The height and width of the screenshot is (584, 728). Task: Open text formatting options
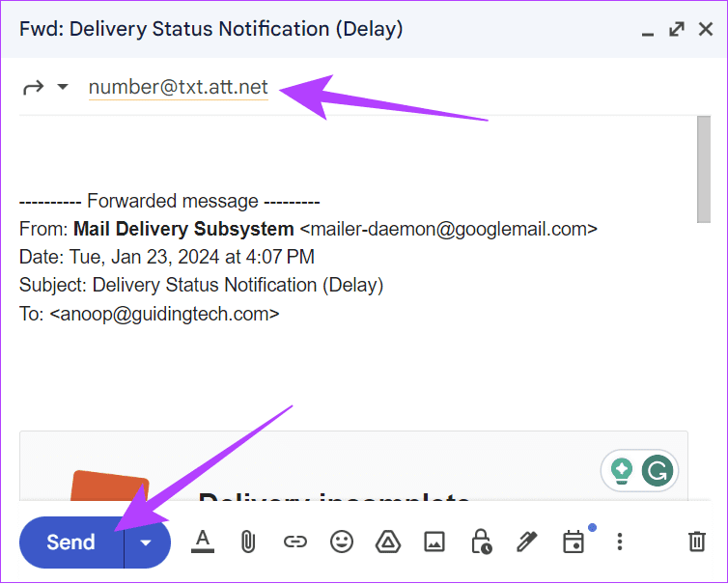click(x=202, y=542)
